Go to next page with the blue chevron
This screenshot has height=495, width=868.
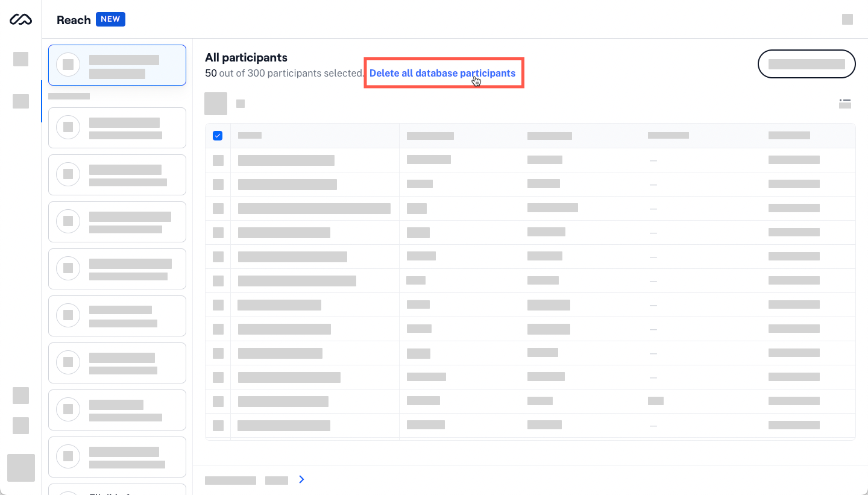[x=302, y=479]
